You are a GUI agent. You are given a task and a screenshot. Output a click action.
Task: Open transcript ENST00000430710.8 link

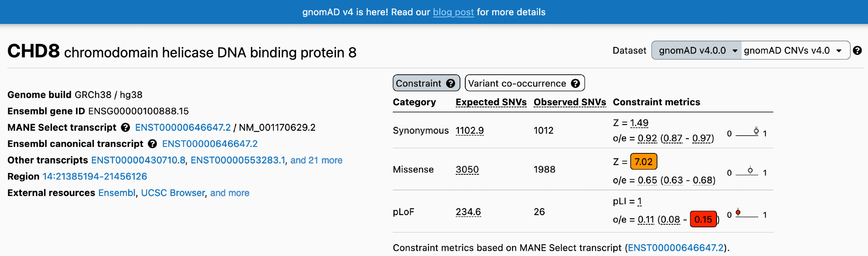point(138,160)
